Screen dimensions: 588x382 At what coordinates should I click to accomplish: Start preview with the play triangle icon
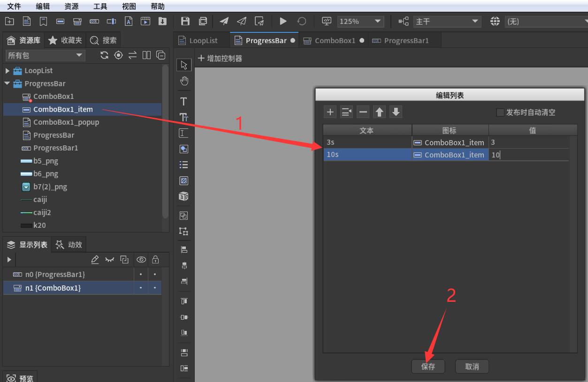pos(283,21)
